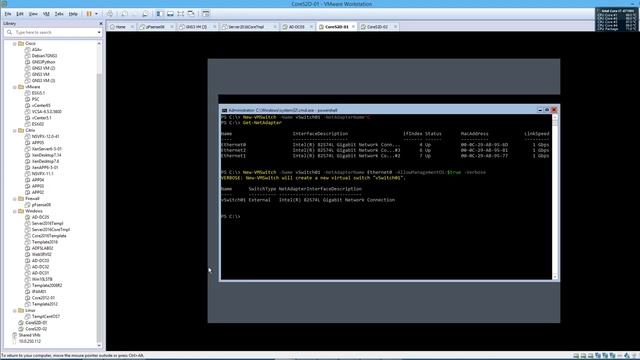Close the CoreS2D-01 tab

point(353,27)
